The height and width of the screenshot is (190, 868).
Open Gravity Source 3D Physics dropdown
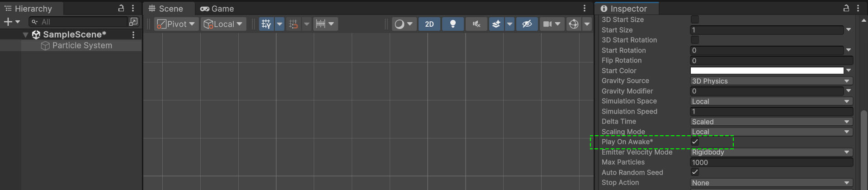(x=771, y=81)
